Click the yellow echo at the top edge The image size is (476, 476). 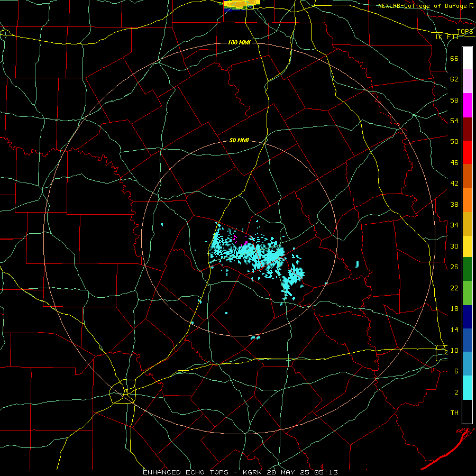242,4
